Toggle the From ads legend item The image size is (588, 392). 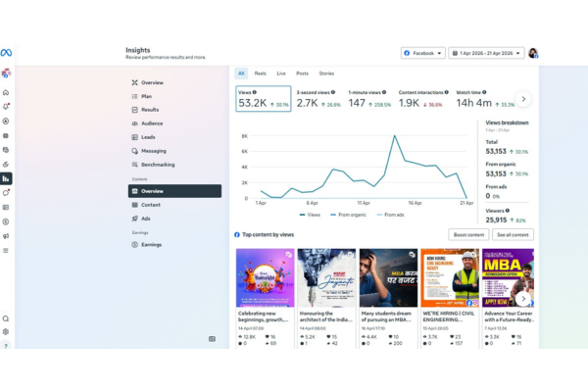tap(390, 215)
